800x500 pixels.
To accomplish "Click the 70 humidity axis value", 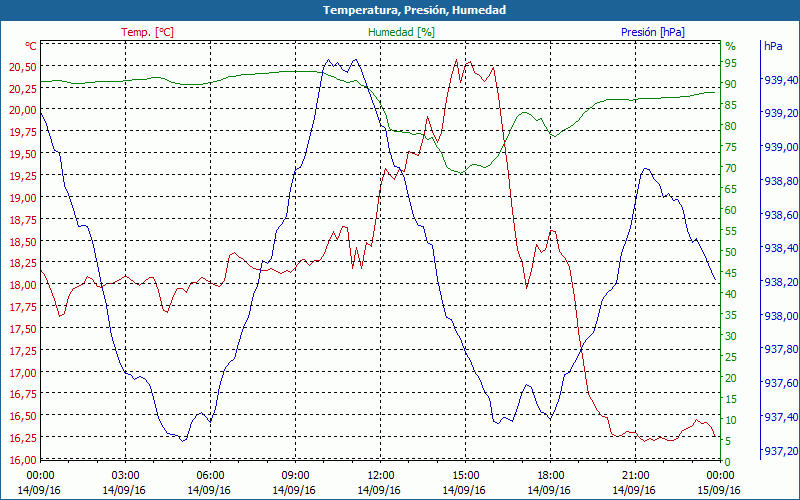I will [731, 168].
